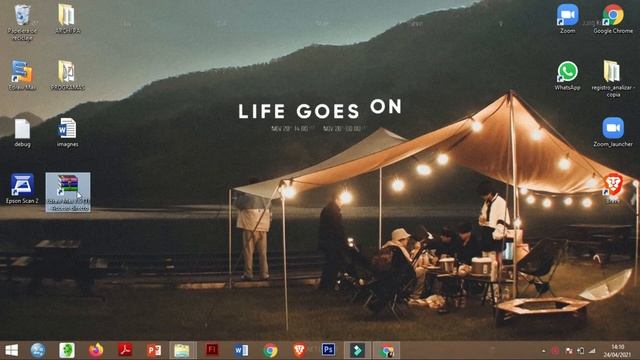The height and width of the screenshot is (360, 640).
Task: Open the registro_analizar - copia folder
Action: 613,78
